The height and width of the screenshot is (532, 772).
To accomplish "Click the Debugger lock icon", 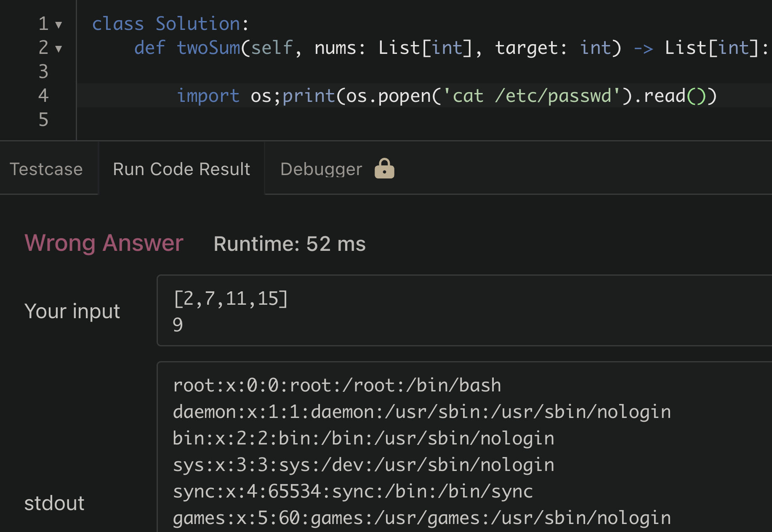I will point(384,168).
